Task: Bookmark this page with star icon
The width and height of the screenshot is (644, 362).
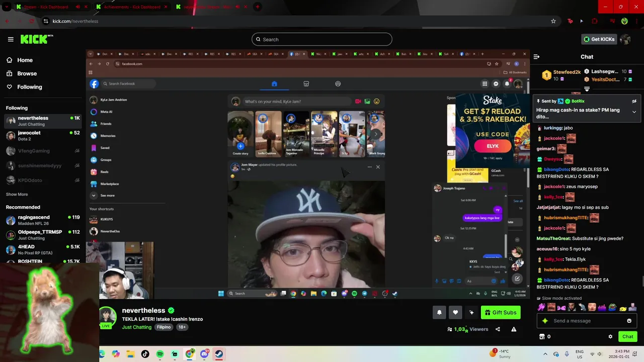Action: point(553,21)
